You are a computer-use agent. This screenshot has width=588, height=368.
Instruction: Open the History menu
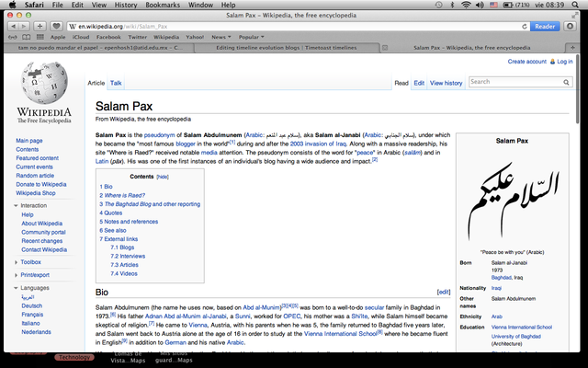[x=126, y=5]
